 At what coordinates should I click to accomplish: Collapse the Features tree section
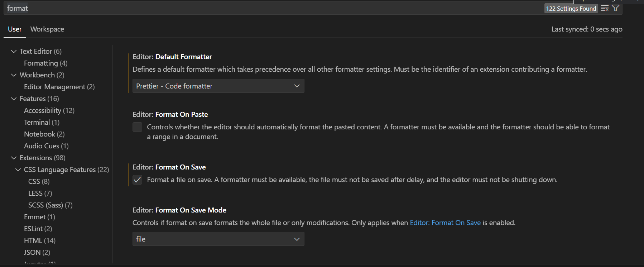[14, 99]
